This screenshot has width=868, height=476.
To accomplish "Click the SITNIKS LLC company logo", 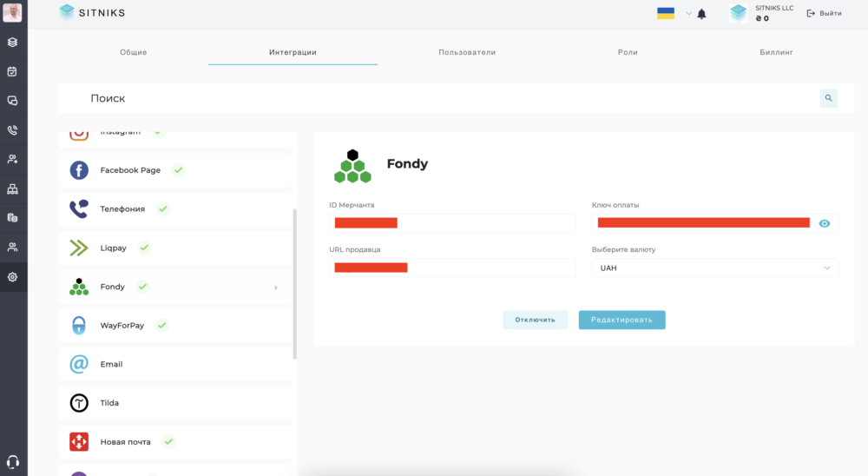I will pyautogui.click(x=739, y=13).
